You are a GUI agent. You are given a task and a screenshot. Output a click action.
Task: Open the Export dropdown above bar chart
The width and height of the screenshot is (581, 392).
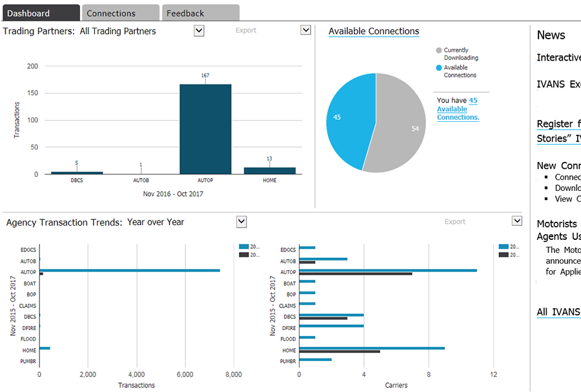pyautogui.click(x=306, y=30)
